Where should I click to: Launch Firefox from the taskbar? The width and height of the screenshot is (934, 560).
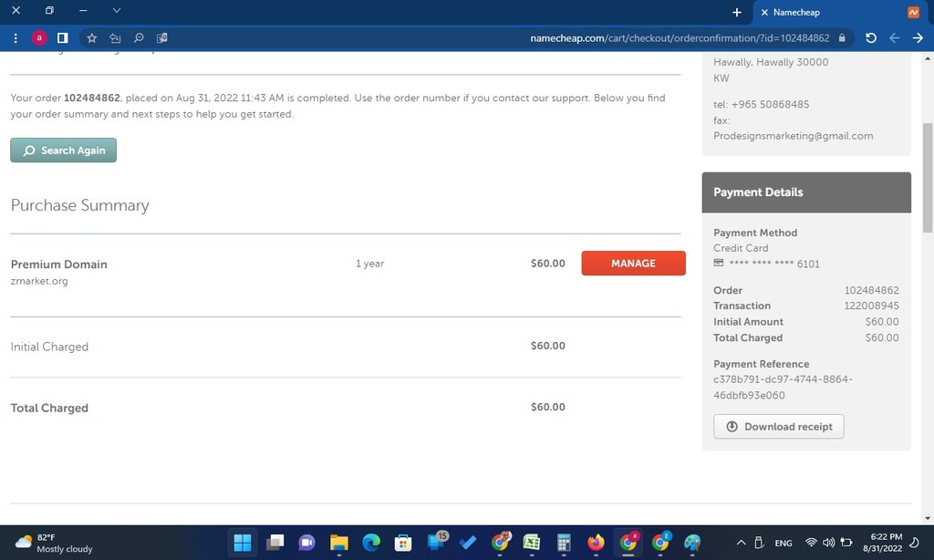pyautogui.click(x=596, y=543)
